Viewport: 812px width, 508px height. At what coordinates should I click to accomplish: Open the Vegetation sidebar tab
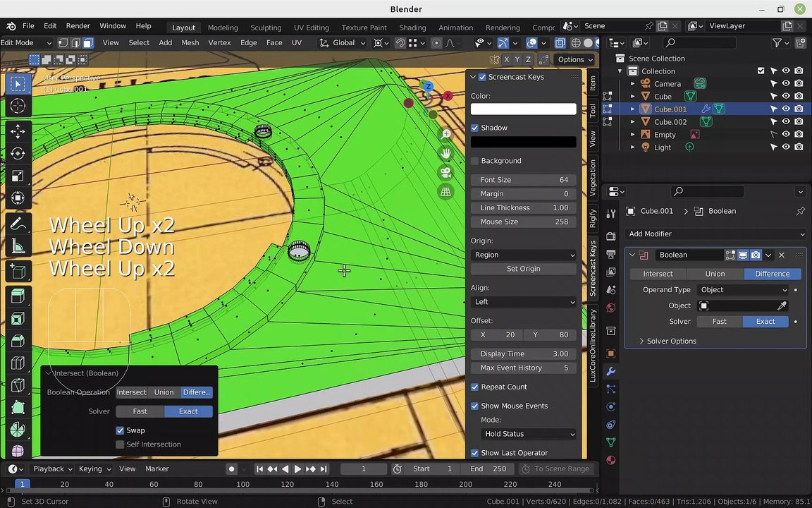point(593,177)
